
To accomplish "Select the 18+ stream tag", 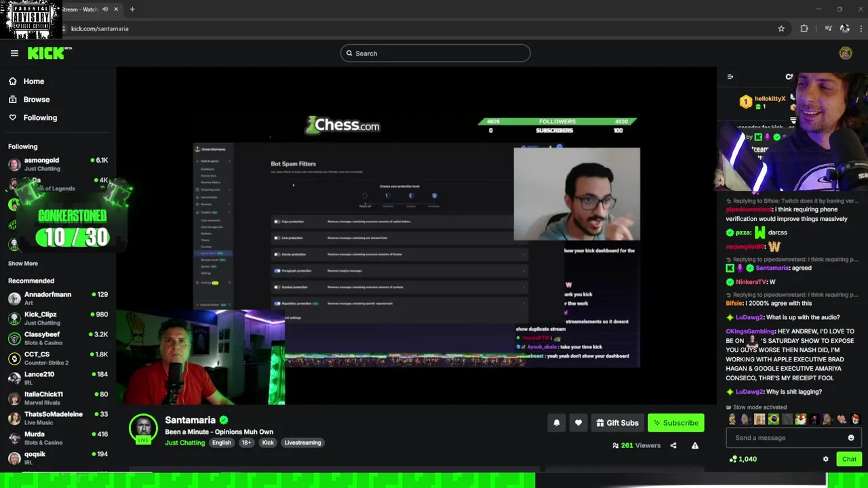I will point(246,443).
